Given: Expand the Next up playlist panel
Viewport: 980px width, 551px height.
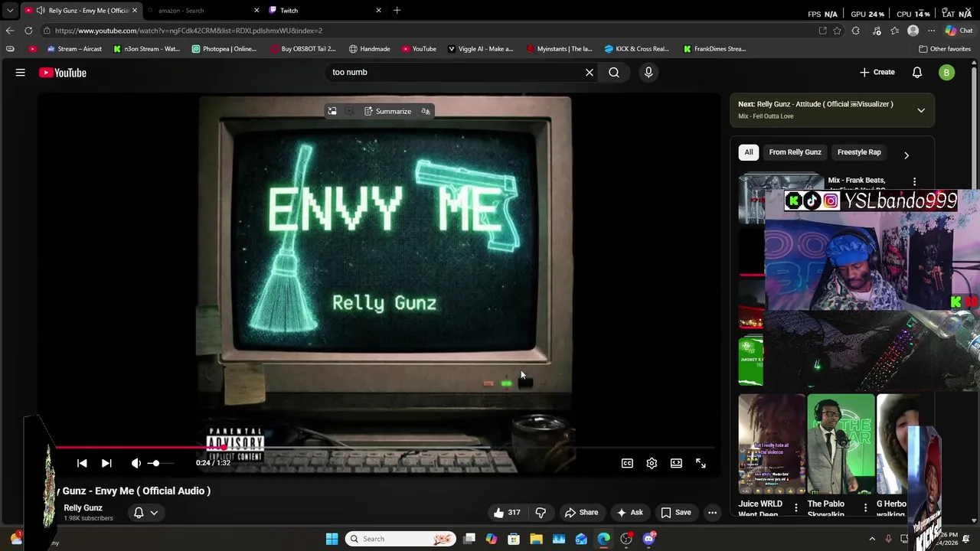Looking at the screenshot, I should click(921, 110).
